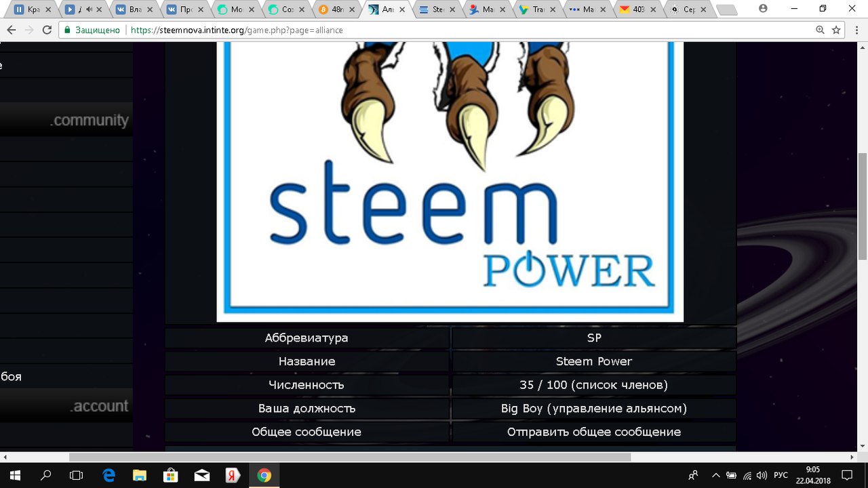Open Task View on the taskbar
This screenshot has width=868, height=488.
click(77, 475)
